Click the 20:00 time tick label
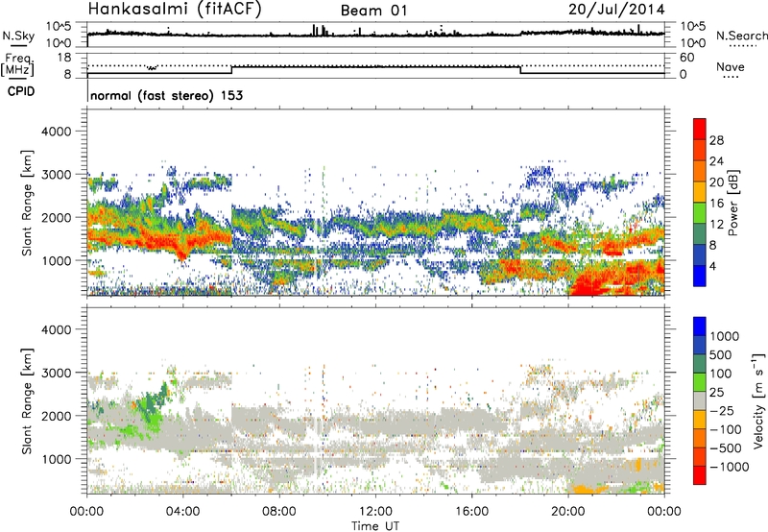The image size is (768, 532). (567, 512)
